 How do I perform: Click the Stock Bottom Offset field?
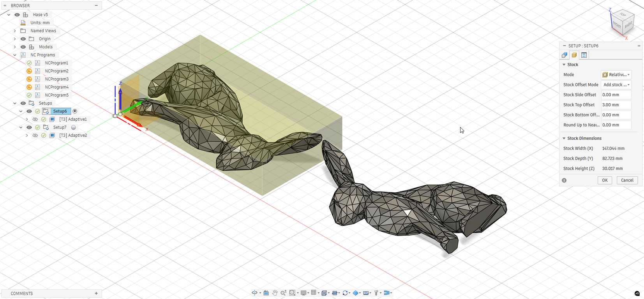pyautogui.click(x=616, y=115)
